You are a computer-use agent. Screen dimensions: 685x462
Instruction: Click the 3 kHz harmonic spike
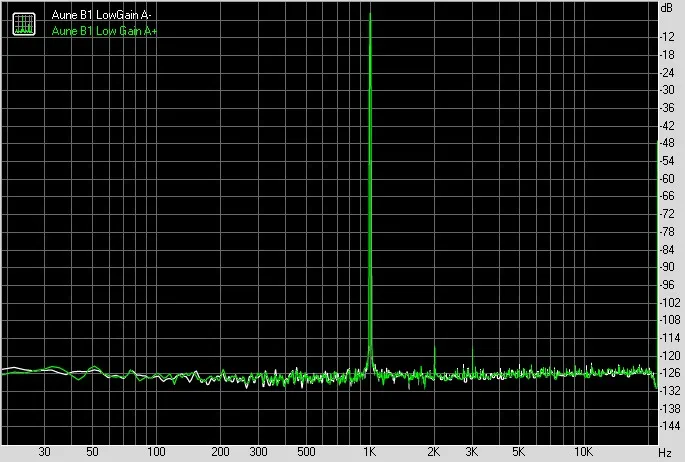[472, 361]
